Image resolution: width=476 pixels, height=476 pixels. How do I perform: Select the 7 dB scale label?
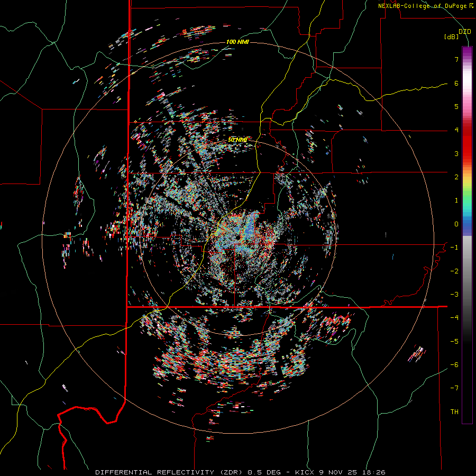point(456,59)
